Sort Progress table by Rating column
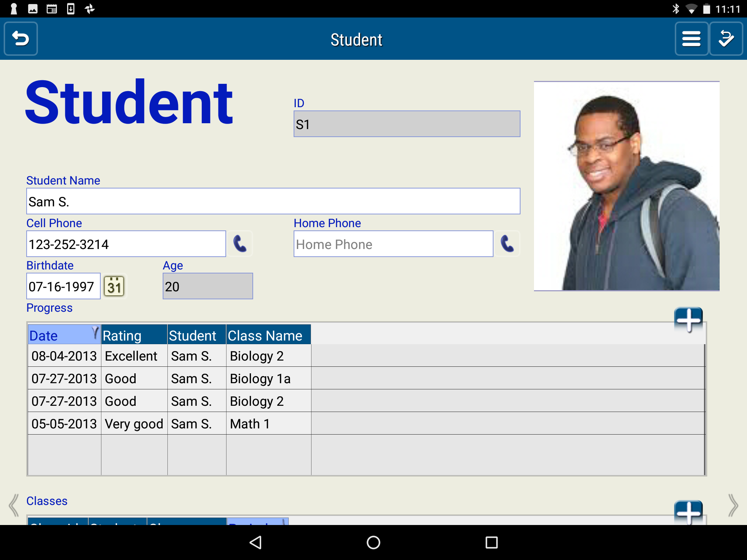This screenshot has height=560, width=747. click(x=134, y=335)
